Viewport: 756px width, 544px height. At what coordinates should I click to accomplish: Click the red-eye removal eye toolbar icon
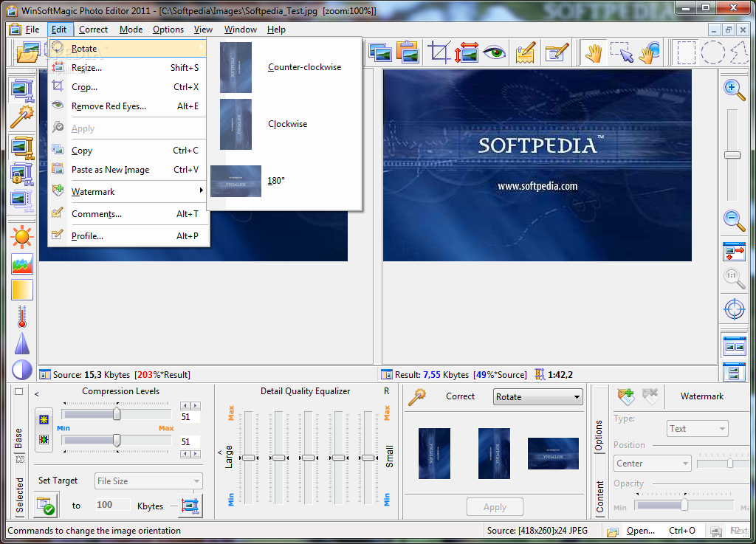tap(494, 52)
